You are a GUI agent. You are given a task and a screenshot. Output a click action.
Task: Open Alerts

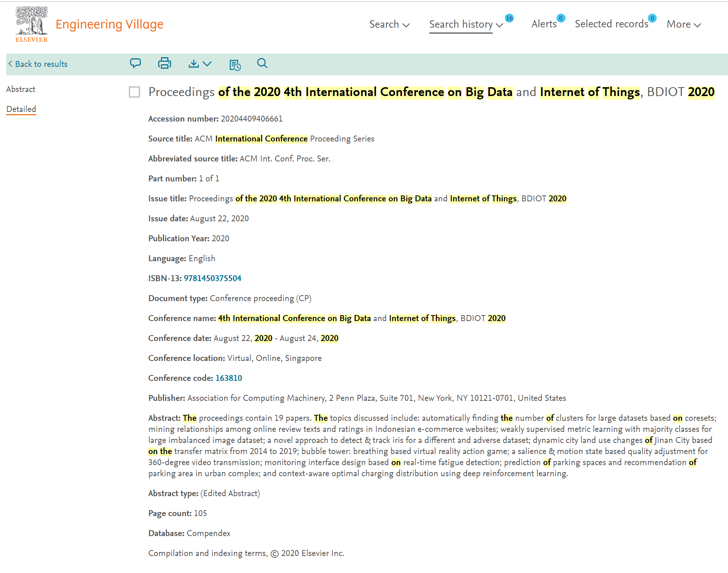(544, 24)
